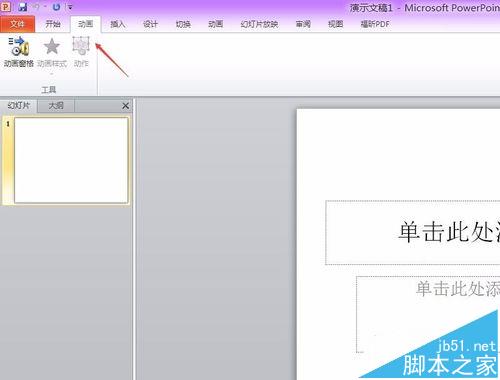500x380 pixels.
Task: Switch to the 视图 (View) ribbon tab
Action: pyautogui.click(x=335, y=24)
